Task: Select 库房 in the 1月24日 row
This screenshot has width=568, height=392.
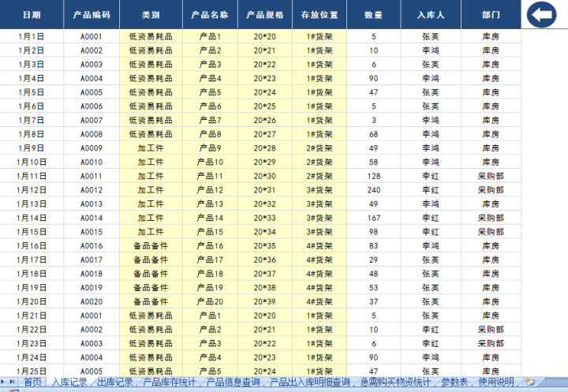Action: 491,357
